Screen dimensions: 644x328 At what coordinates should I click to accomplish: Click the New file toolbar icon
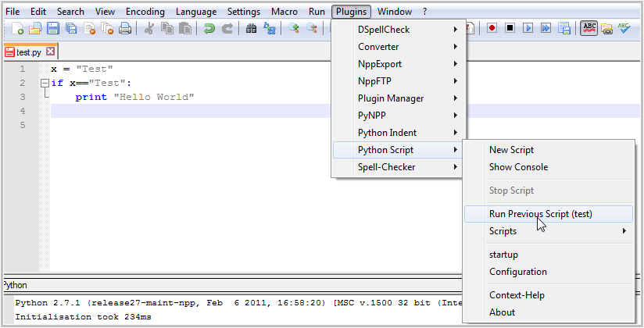click(18, 28)
